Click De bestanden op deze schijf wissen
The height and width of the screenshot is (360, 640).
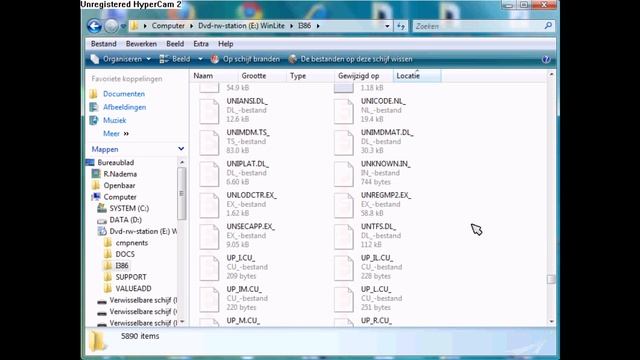point(350,59)
